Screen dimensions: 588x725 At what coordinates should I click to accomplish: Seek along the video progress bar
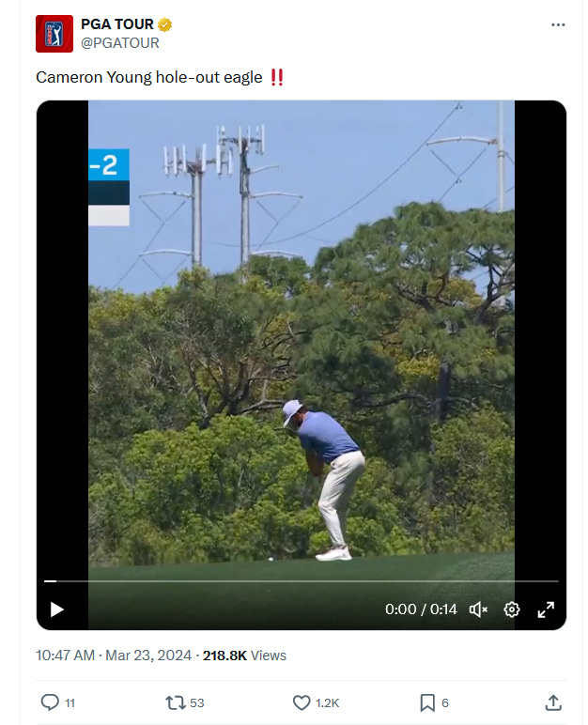coord(302,580)
